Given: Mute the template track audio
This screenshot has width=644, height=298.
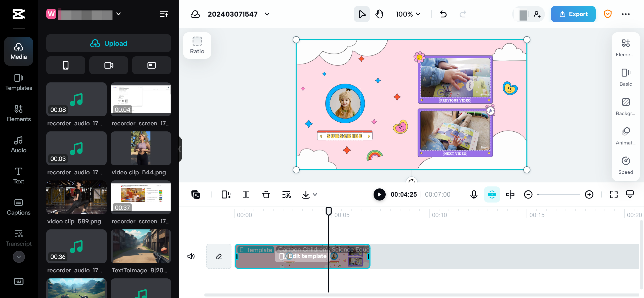Looking at the screenshot, I should point(191,256).
